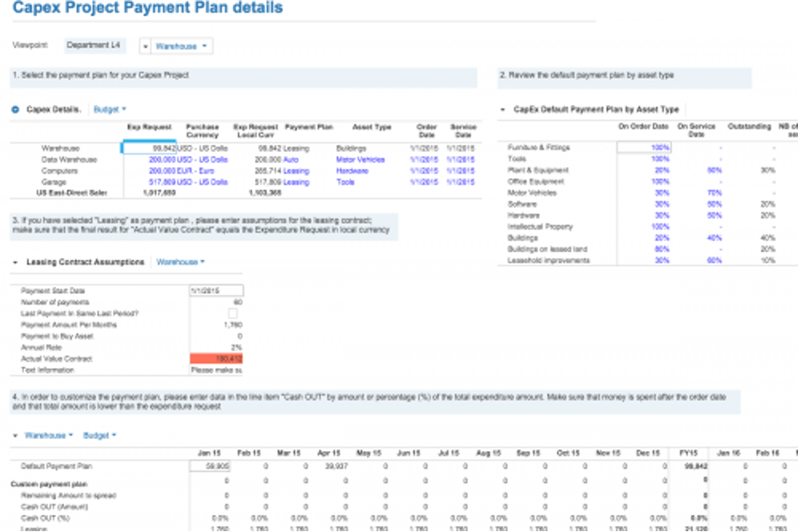
Task: Click the Hardware asset type link
Action: 351,171
